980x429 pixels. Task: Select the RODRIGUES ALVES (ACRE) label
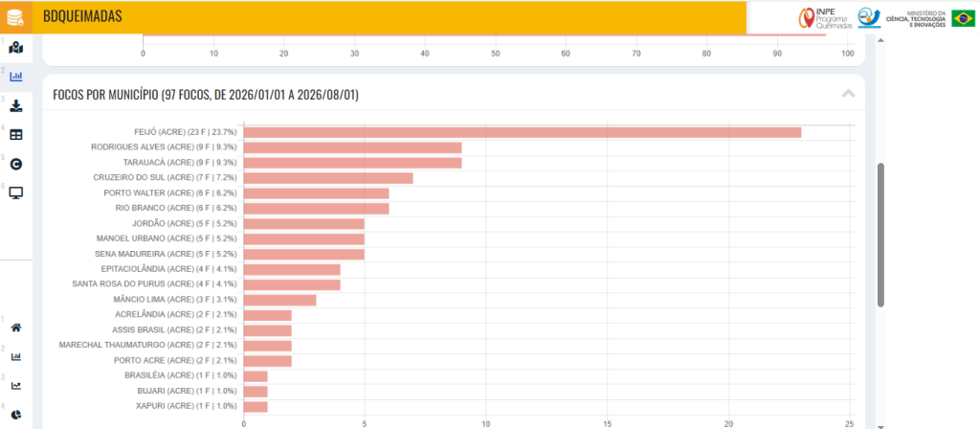[x=165, y=147]
